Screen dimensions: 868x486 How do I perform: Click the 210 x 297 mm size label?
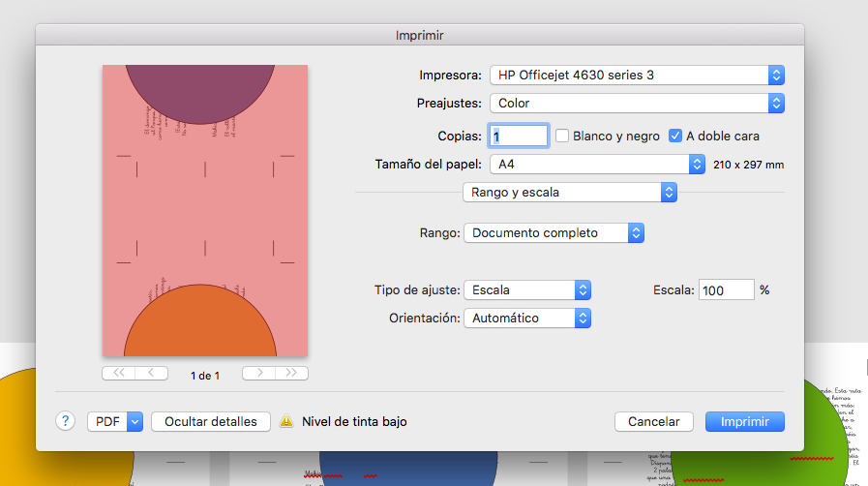coord(748,165)
